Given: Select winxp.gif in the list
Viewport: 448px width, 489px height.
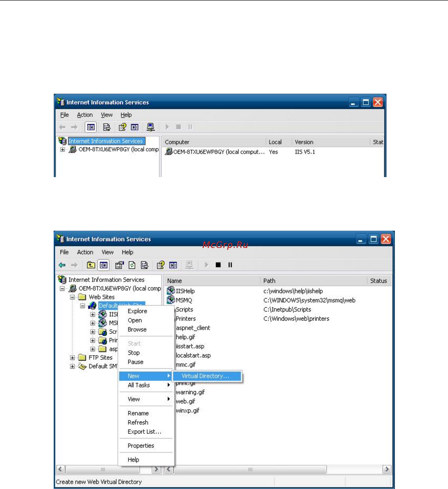Looking at the screenshot, I should pos(188,411).
